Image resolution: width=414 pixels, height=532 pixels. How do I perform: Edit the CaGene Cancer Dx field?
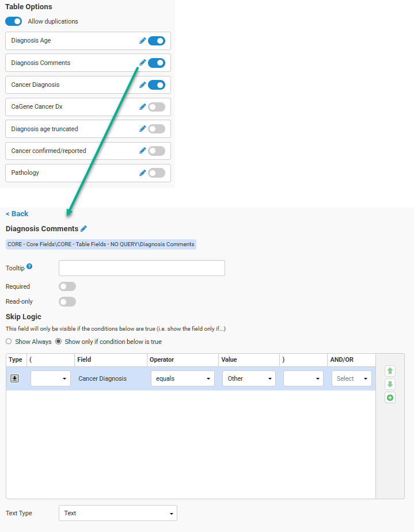tap(142, 107)
